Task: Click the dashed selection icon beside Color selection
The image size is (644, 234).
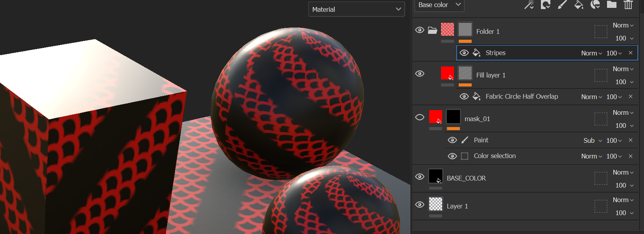Action: coord(465,156)
